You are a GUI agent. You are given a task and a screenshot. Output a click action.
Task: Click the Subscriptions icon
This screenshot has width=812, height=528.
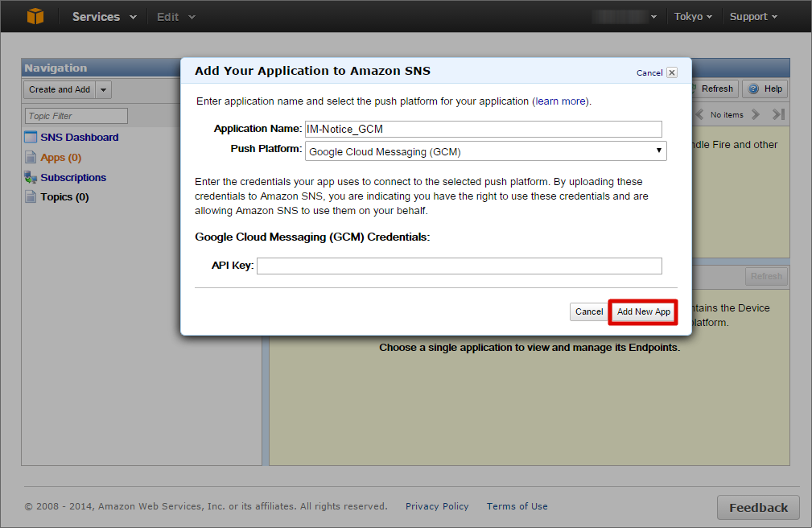(x=31, y=177)
